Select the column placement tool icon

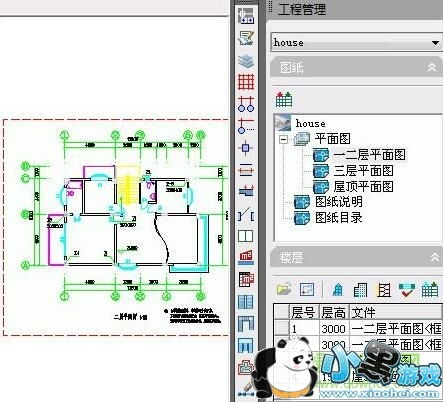click(x=246, y=148)
